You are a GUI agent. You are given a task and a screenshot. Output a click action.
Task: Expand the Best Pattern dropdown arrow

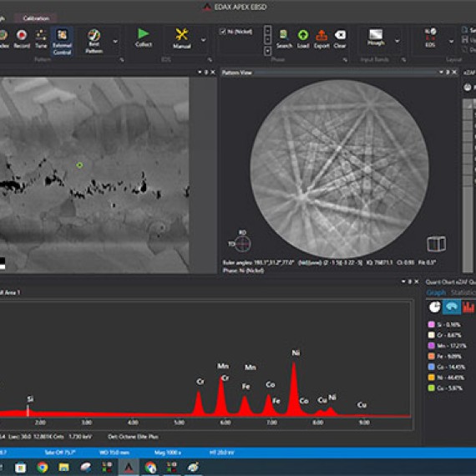point(115,41)
